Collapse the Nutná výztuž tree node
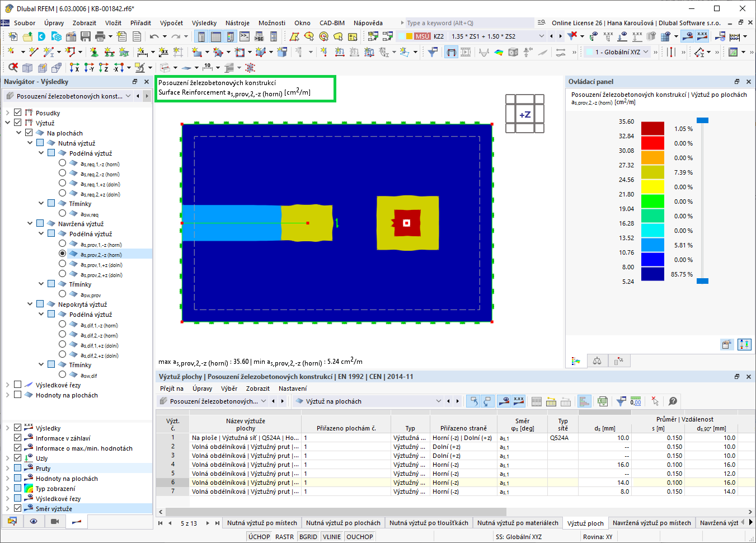The image size is (756, 543). (30, 143)
